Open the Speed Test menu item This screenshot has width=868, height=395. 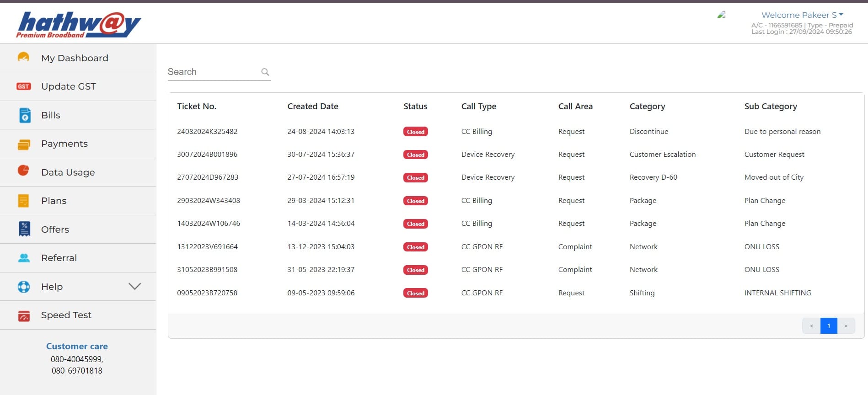66,315
